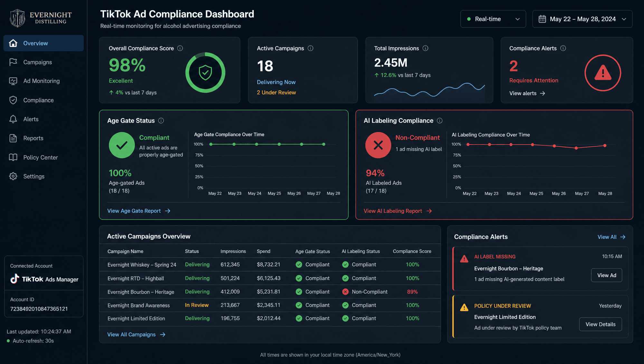This screenshot has height=364, width=644.
Task: Click the 89% compliance score
Action: pyautogui.click(x=412, y=292)
